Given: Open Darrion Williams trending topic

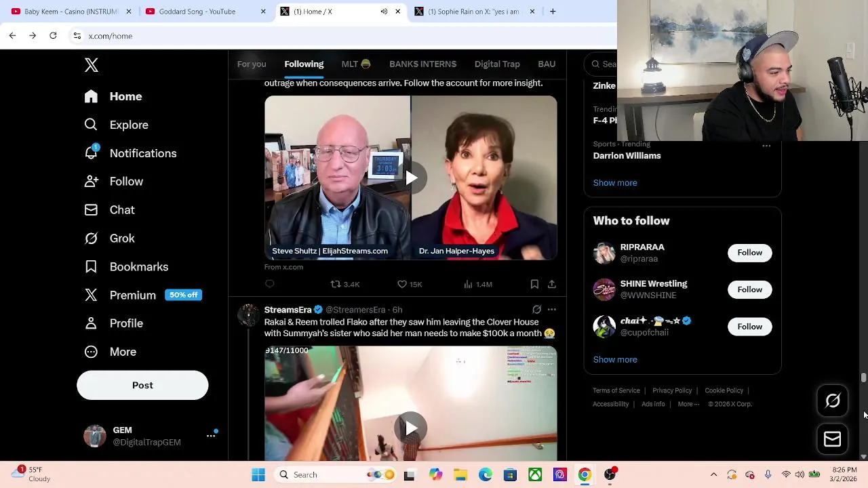Looking at the screenshot, I should click(627, 156).
